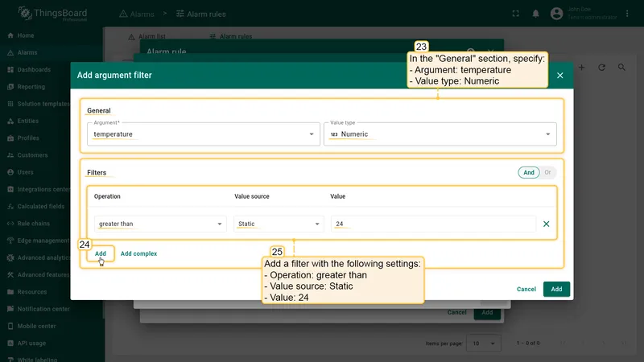Open the Value type dropdown showing Numeric
The height and width of the screenshot is (362, 644).
click(440, 134)
